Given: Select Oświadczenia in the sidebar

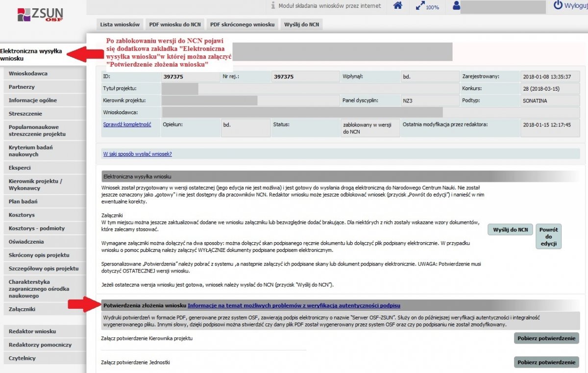Looking at the screenshot, I should click(x=45, y=242).
